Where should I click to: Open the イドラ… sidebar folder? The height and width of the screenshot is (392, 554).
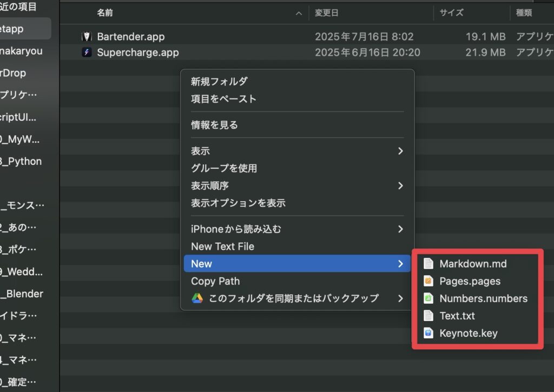click(18, 316)
